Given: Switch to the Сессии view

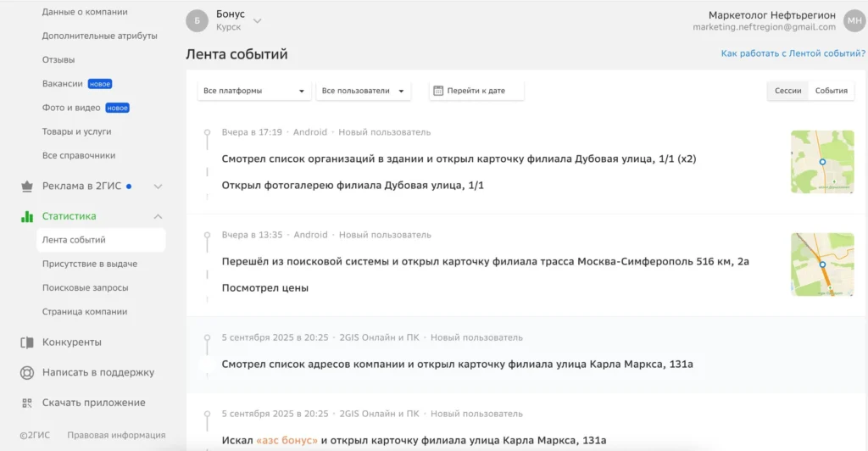Looking at the screenshot, I should pos(787,91).
